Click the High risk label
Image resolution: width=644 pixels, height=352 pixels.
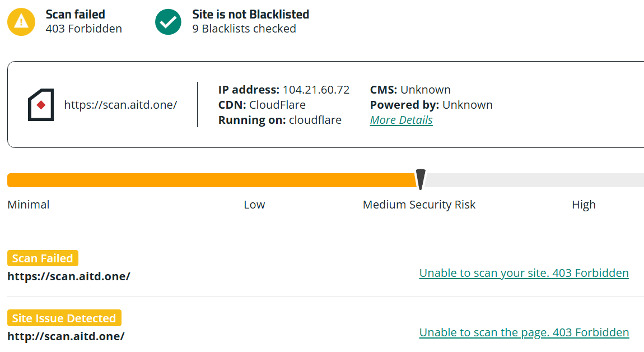coord(584,205)
